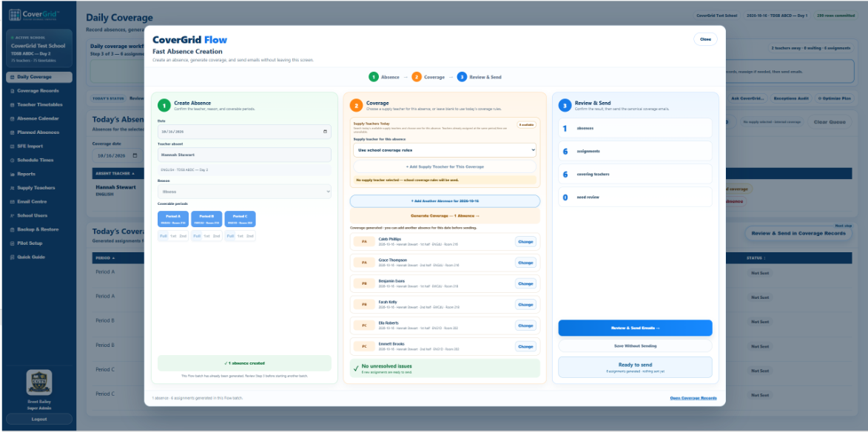The width and height of the screenshot is (868, 432).
Task: Jump to the Absence step in Flow stepper
Action: pyautogui.click(x=383, y=77)
